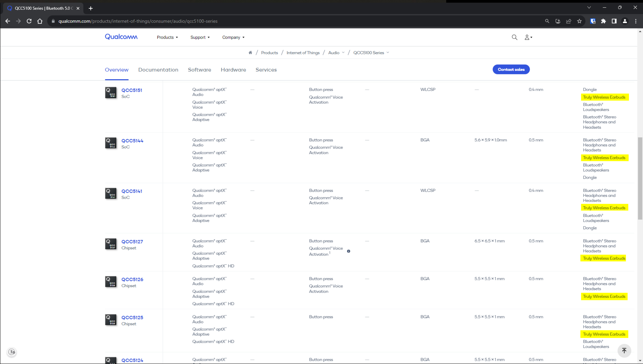The height and width of the screenshot is (364, 643).
Task: Expand the Audio breadcrumb chevron
Action: (x=343, y=53)
